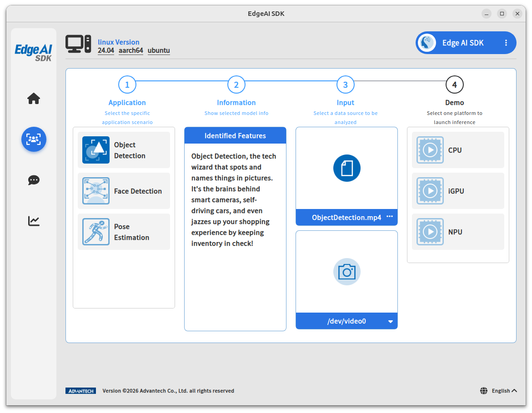Click the Advantech logo in footer
532x413 pixels.
pos(81,391)
